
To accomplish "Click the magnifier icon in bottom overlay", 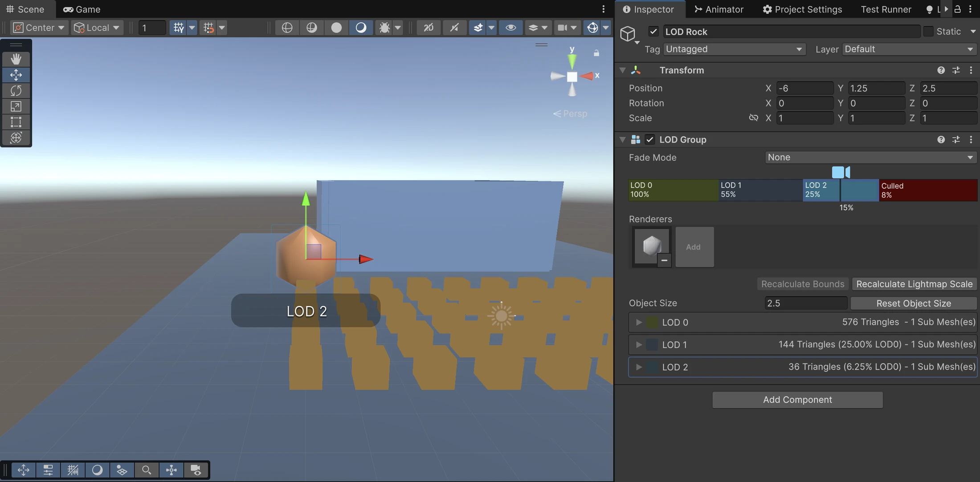I will tap(147, 470).
